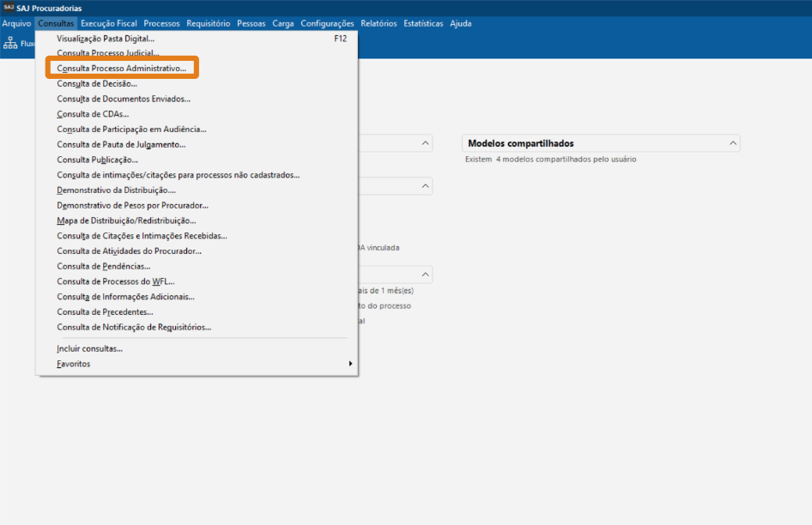Open Consulta Processo Administrativo

tap(121, 68)
